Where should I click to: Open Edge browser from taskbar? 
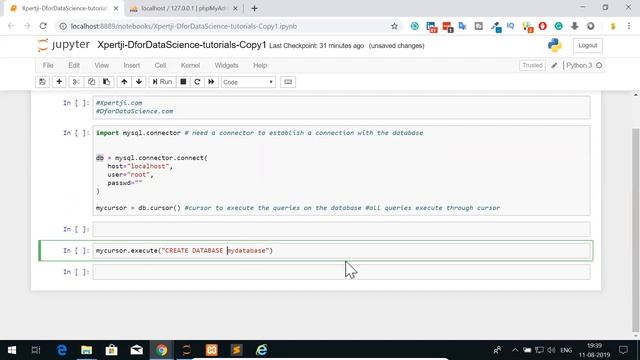(62, 350)
